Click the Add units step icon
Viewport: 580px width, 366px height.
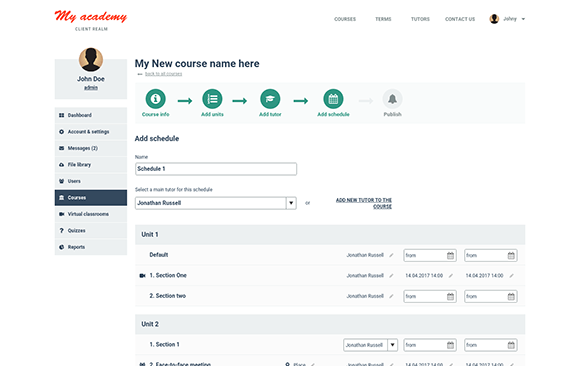coord(212,99)
